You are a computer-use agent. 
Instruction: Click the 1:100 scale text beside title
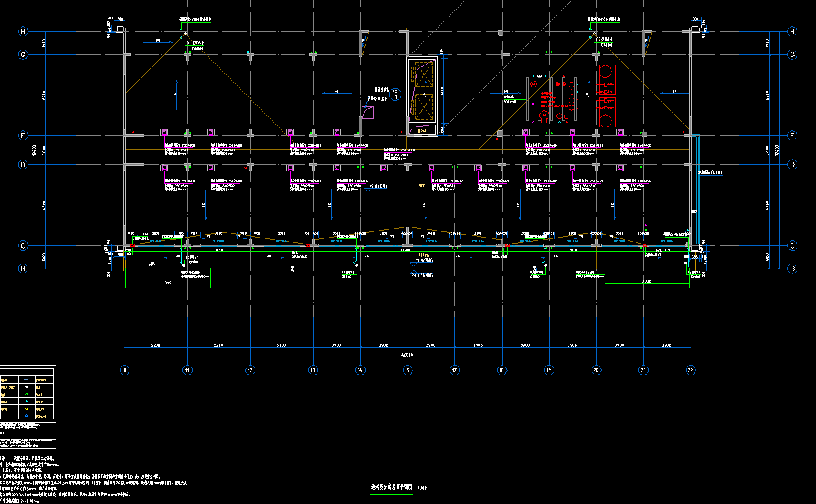tap(422, 487)
